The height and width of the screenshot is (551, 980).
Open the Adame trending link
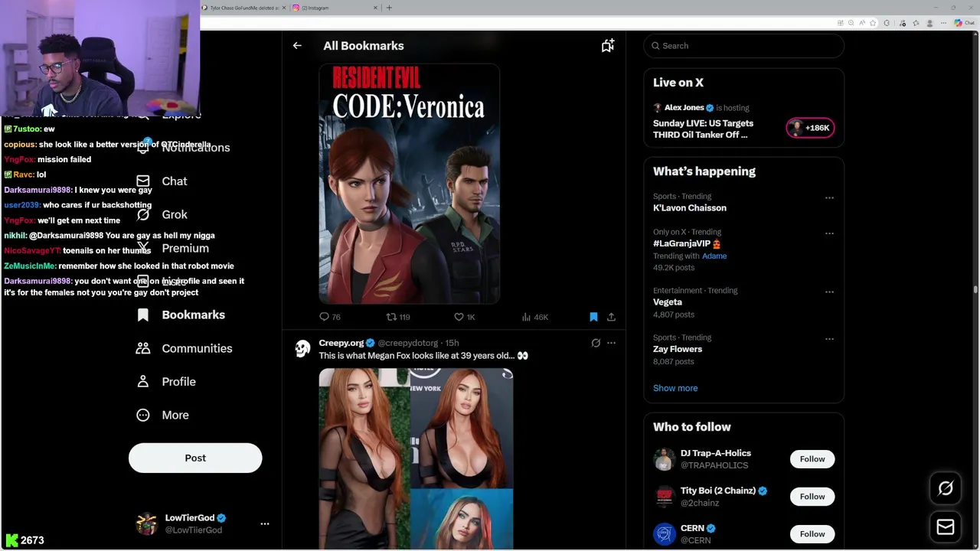point(714,256)
